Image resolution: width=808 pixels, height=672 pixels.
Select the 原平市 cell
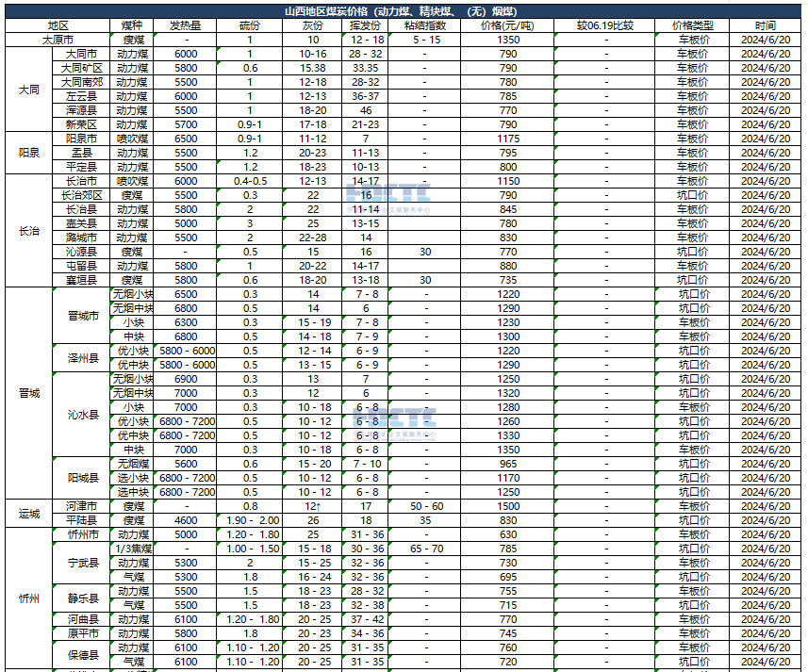click(82, 633)
